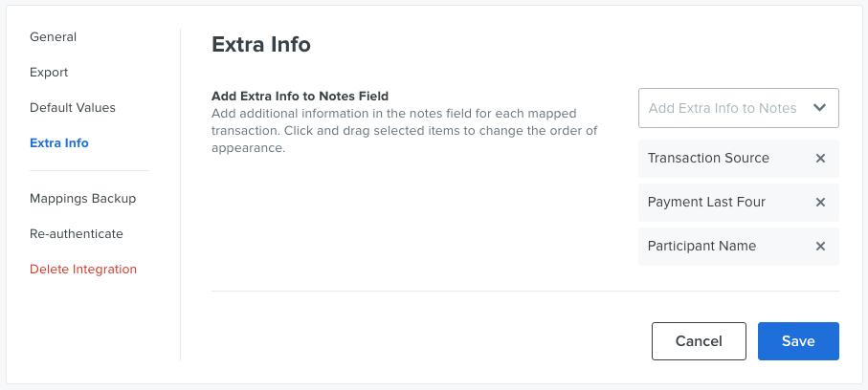The image size is (868, 390).
Task: Choose the Re-authenticate option
Action: 77,234
